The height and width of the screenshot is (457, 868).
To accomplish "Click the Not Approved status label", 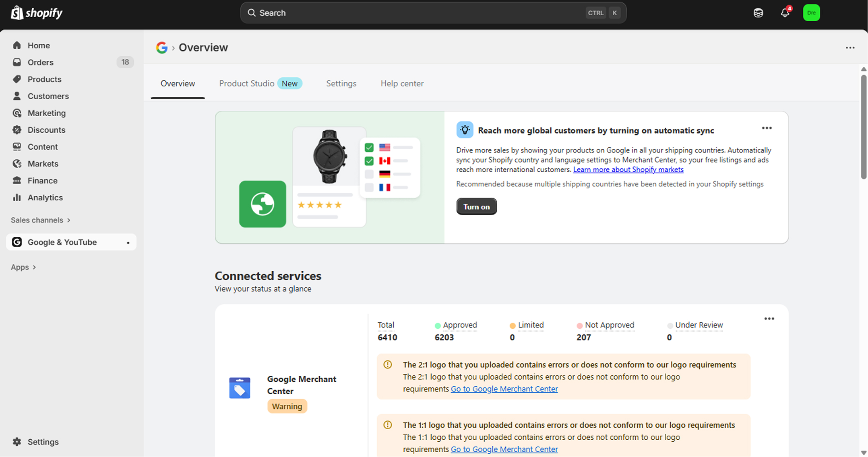I will point(609,325).
